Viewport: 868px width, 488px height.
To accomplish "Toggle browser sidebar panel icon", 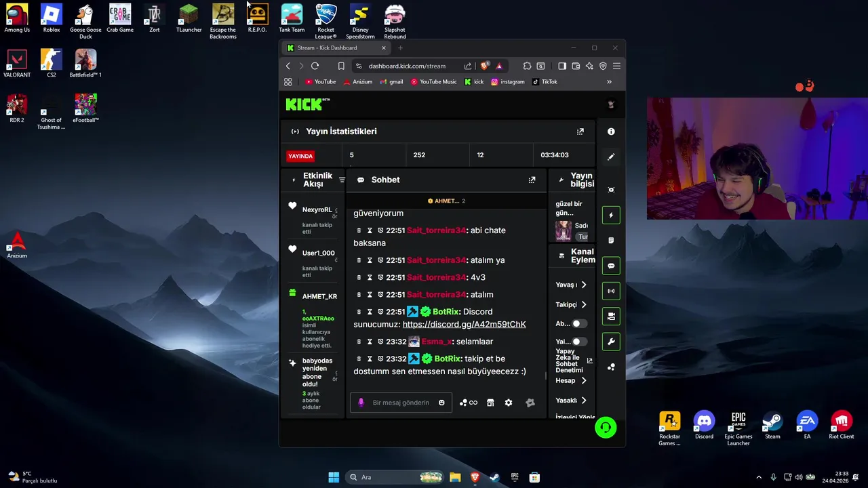I will coord(562,66).
